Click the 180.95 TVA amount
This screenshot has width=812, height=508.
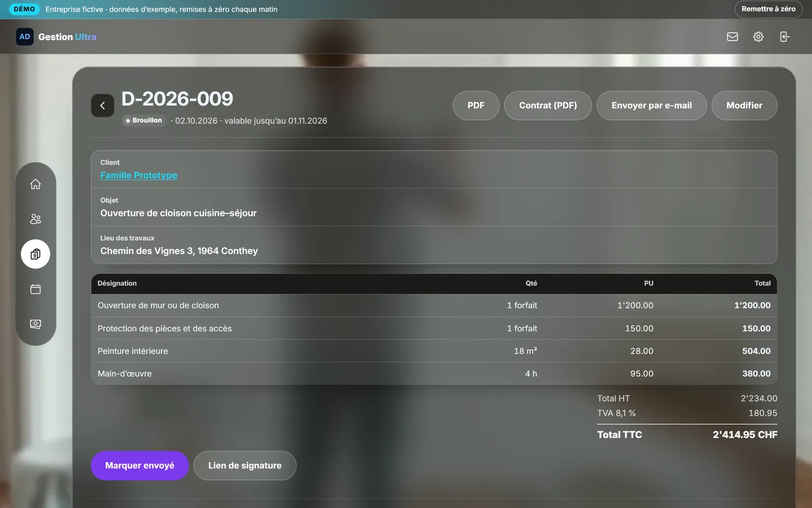(x=763, y=413)
